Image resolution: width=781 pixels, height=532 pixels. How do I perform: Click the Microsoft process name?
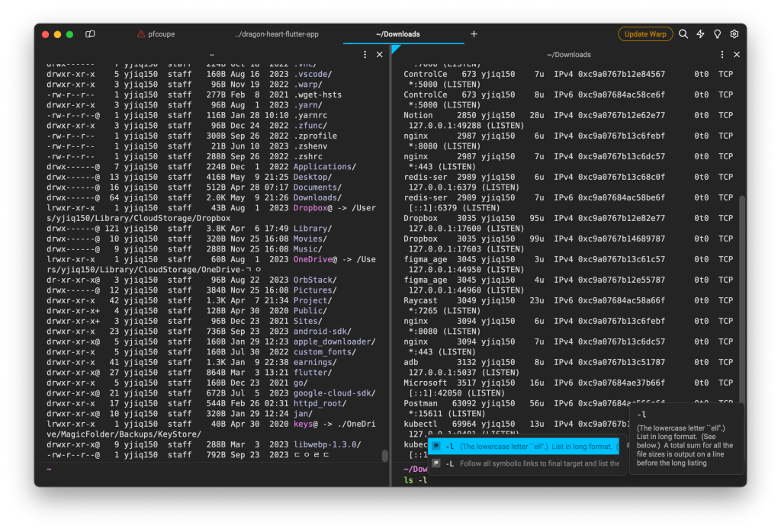click(x=426, y=383)
